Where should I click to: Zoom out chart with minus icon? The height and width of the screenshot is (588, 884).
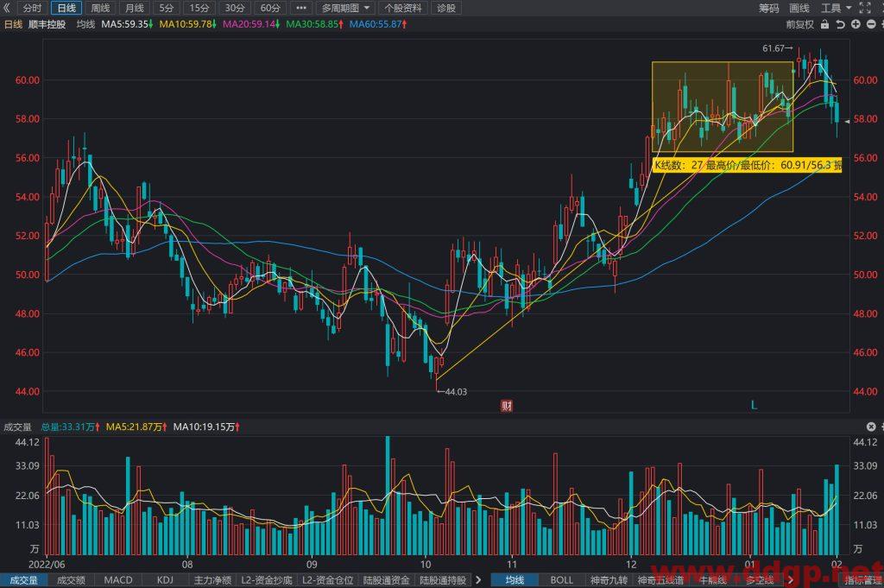870,24
